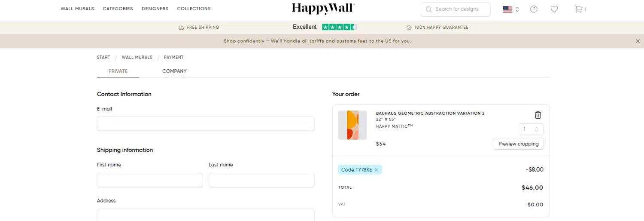
Task: Click the Shop confidently tariffs message
Action: 317,41
